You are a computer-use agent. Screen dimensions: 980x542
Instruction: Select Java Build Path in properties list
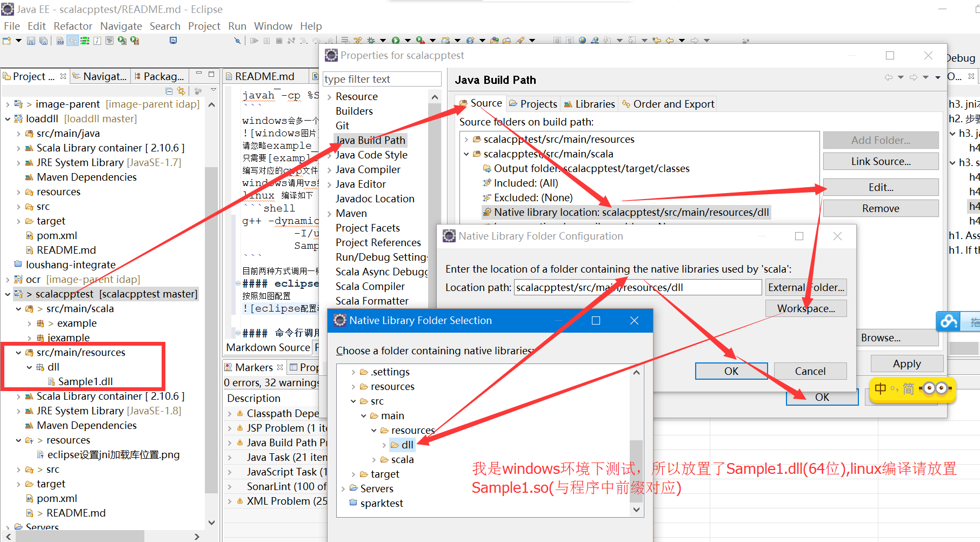tap(370, 140)
